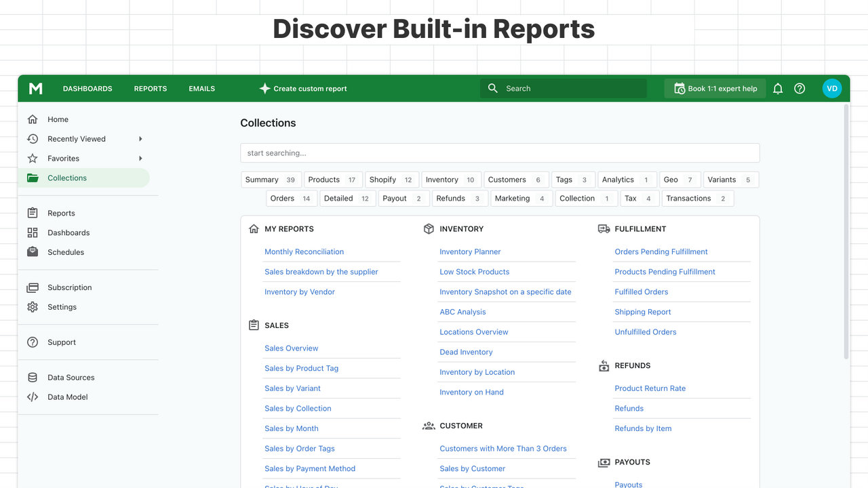The width and height of the screenshot is (868, 488).
Task: Click the Inventory box icon heading
Action: (x=428, y=229)
